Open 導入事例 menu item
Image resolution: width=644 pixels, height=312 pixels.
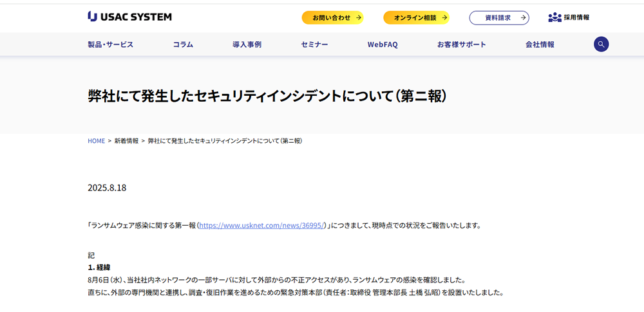tap(247, 44)
